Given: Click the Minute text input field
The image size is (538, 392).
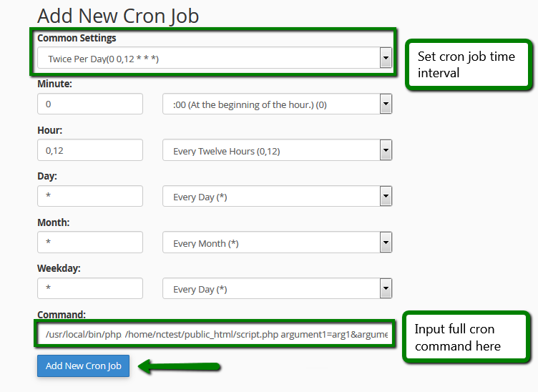Looking at the screenshot, I should click(x=90, y=104).
